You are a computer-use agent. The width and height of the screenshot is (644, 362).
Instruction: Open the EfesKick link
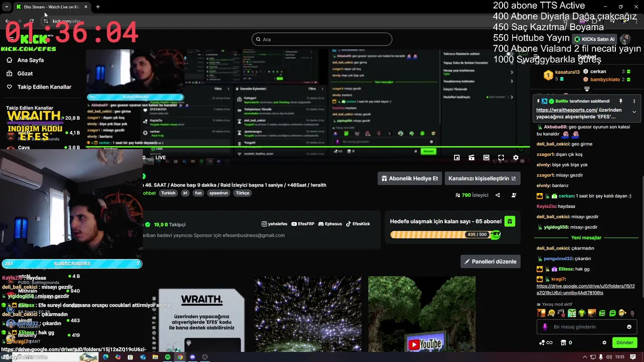click(x=358, y=224)
